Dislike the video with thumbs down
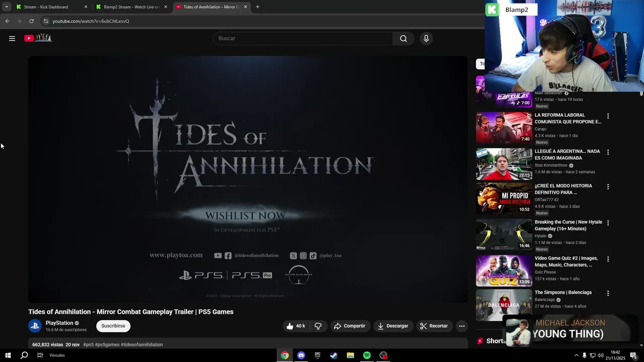Viewport: 644px width, 362px height. tap(318, 326)
